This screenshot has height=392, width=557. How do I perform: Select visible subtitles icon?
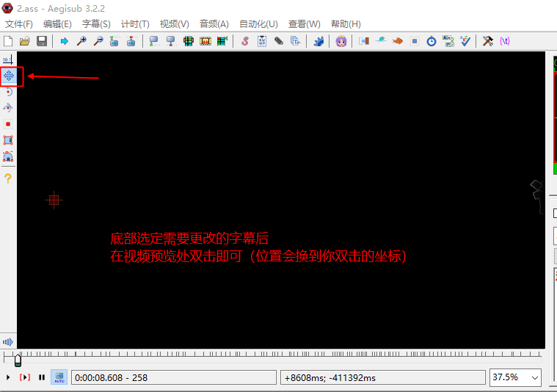189,41
